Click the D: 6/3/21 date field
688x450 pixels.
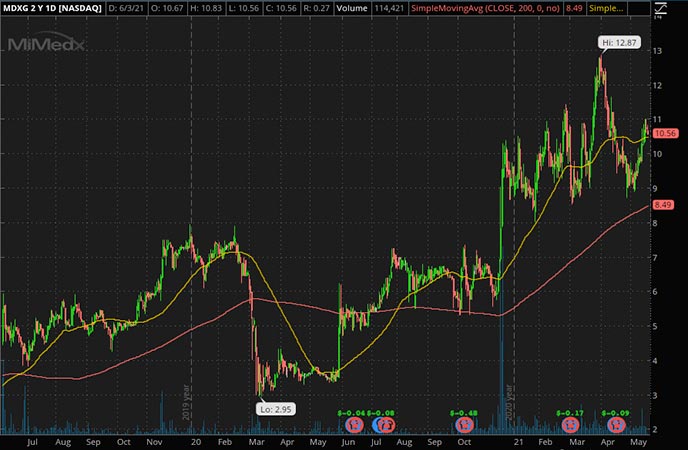pyautogui.click(x=126, y=8)
